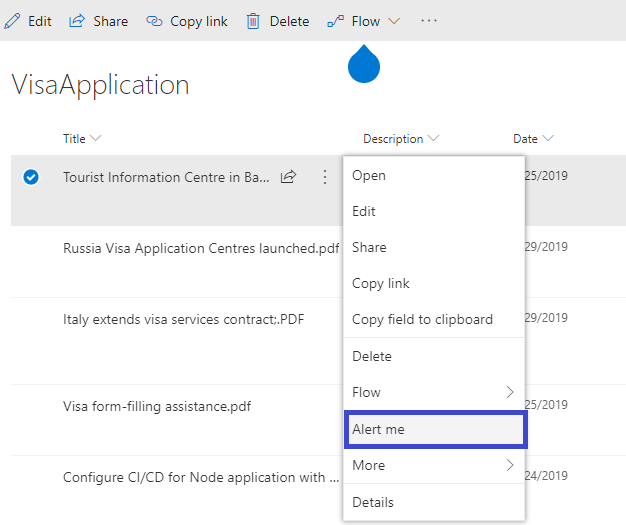The height and width of the screenshot is (525, 626).
Task: Click the Share icon in top toolbar
Action: pos(77,21)
